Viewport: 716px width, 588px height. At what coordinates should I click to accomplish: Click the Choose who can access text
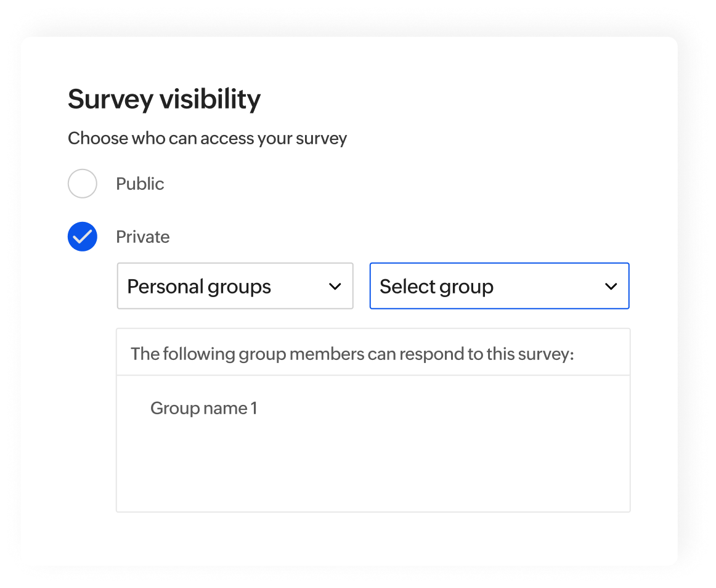(x=207, y=138)
